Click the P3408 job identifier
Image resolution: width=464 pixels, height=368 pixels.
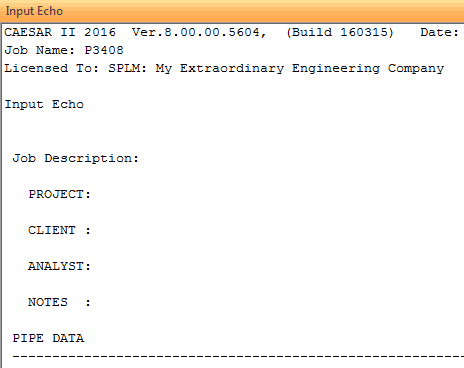point(104,50)
